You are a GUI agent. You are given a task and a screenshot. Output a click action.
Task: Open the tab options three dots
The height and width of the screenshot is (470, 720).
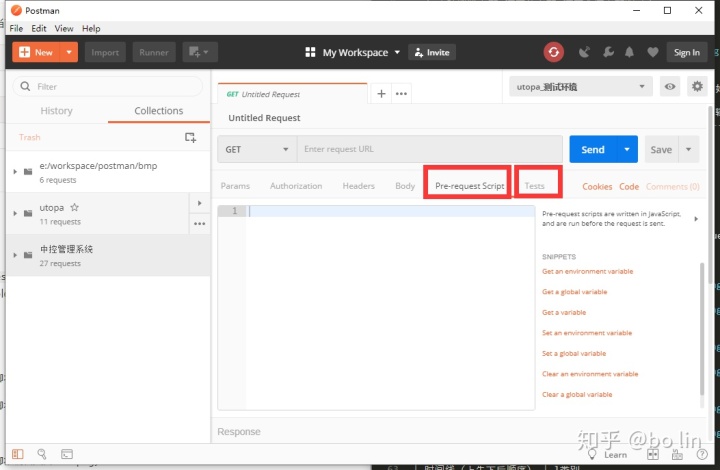[x=401, y=94]
